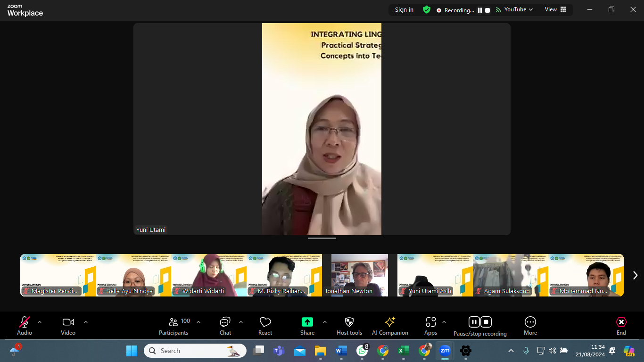Open the YouTube live stream dropdown
The height and width of the screenshot is (362, 644).
pos(518,9)
